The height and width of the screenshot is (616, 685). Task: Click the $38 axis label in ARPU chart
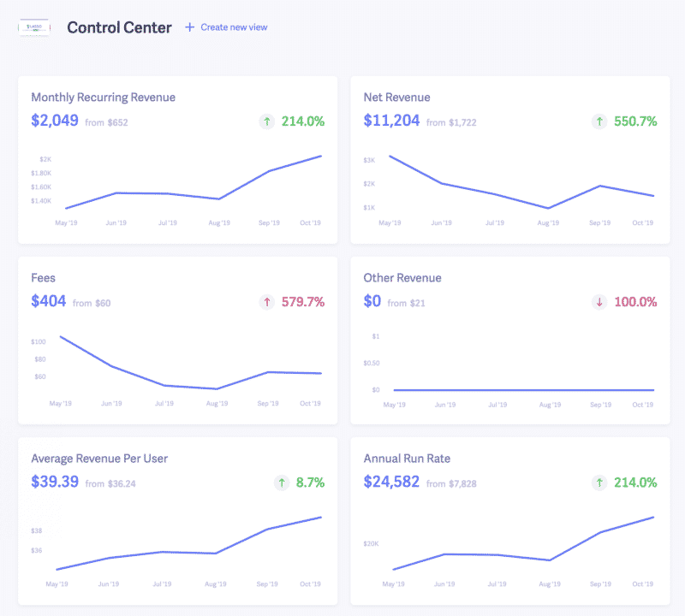36,530
